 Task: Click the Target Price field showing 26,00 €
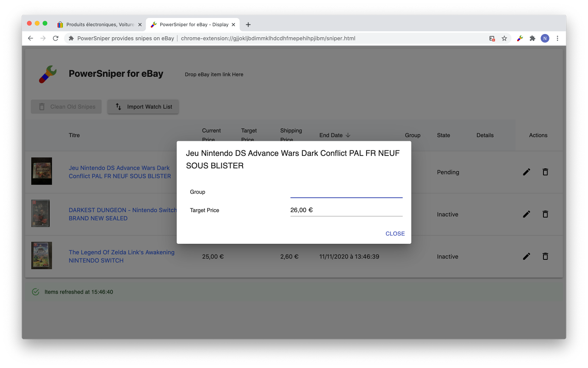pyautogui.click(x=346, y=210)
